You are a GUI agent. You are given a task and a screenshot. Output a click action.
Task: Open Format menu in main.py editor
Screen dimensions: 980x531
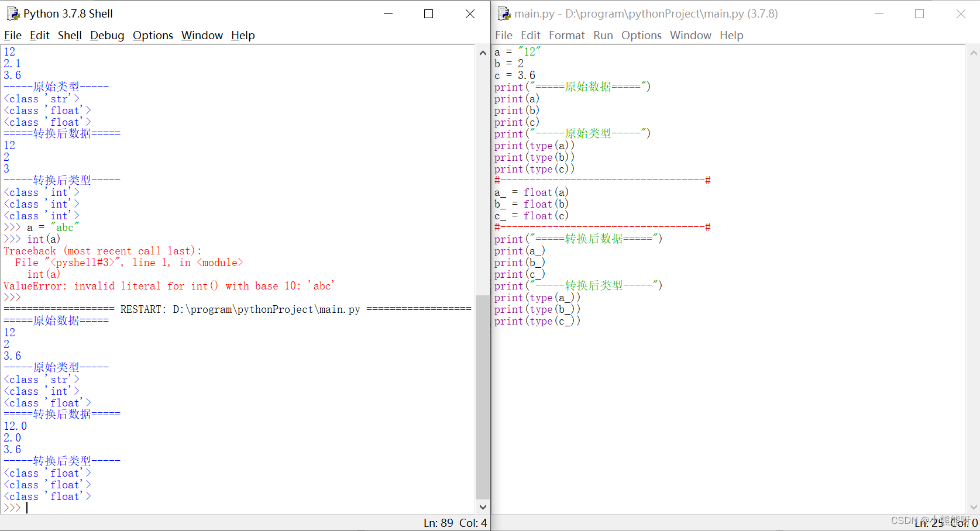[x=567, y=36]
